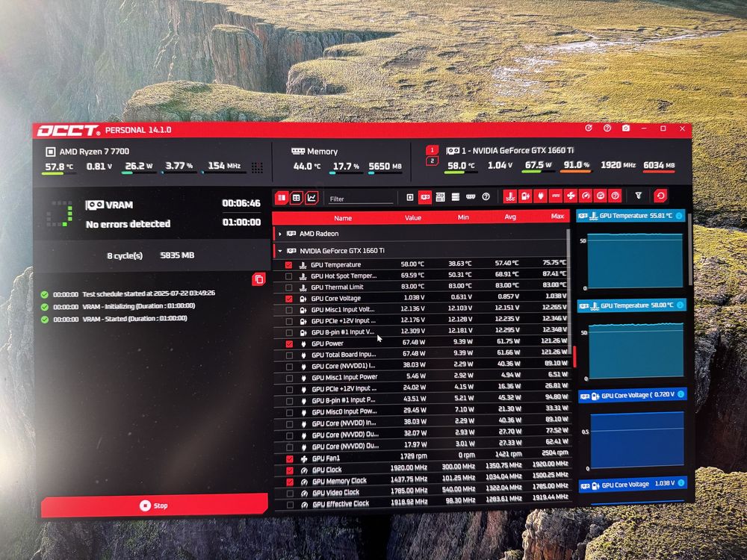
Task: Toggle GPU sensors filter icon
Action: click(424, 197)
